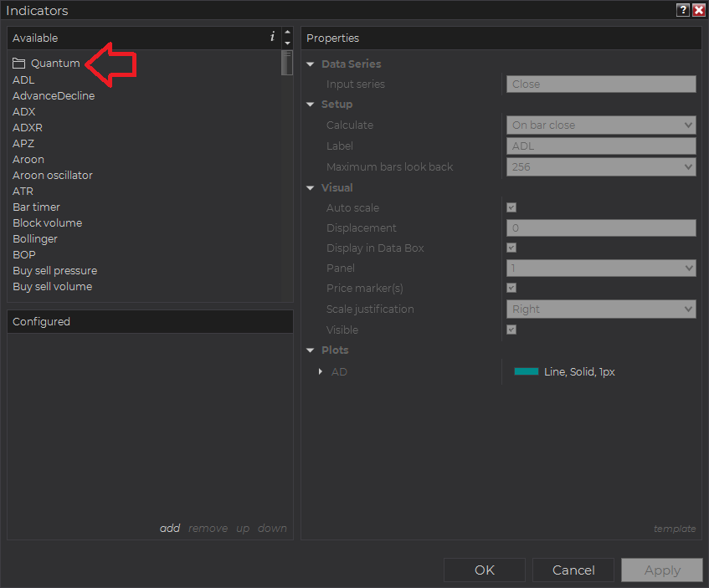Click the Label input field
This screenshot has height=588, width=709.
pos(601,146)
